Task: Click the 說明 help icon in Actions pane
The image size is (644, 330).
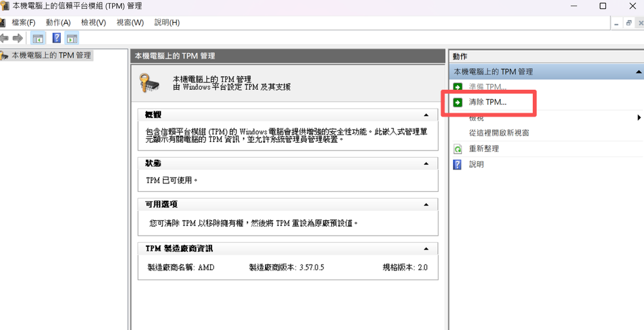Action: pyautogui.click(x=457, y=164)
